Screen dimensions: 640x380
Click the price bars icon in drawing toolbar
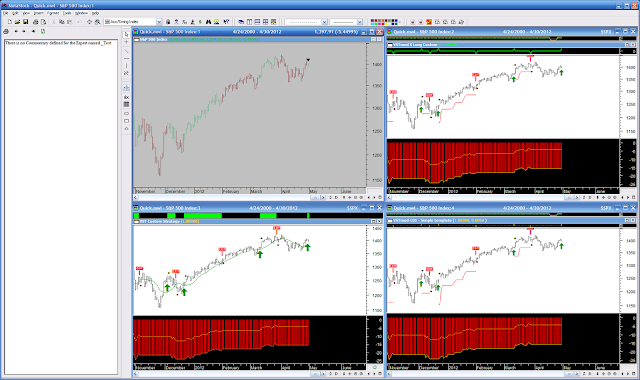[x=126, y=87]
